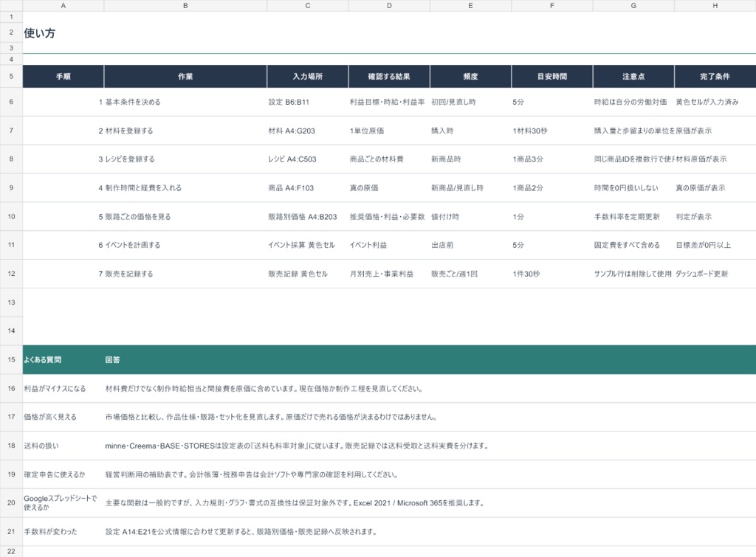Click the '頻度' header cell
756x557 pixels.
click(470, 76)
